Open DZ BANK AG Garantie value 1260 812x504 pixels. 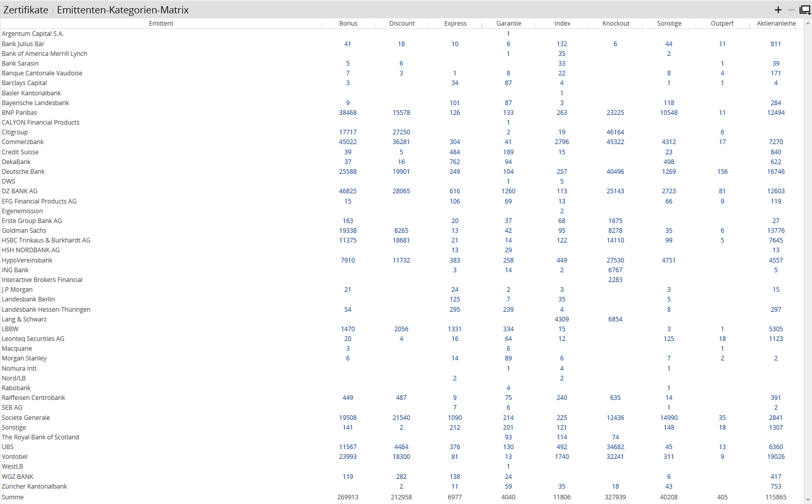click(x=508, y=191)
